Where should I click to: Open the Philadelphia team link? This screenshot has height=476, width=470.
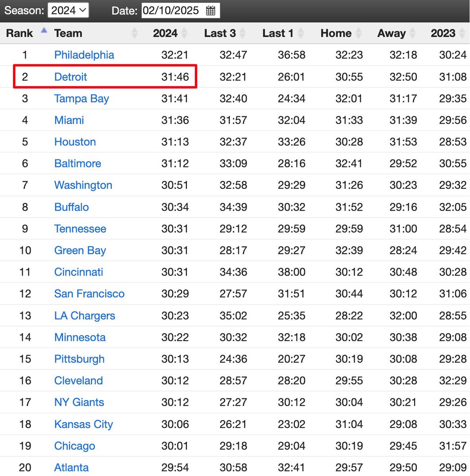click(84, 55)
